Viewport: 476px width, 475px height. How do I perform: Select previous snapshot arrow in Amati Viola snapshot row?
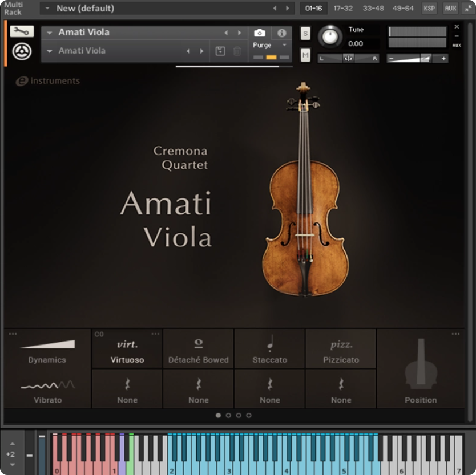[x=188, y=51]
